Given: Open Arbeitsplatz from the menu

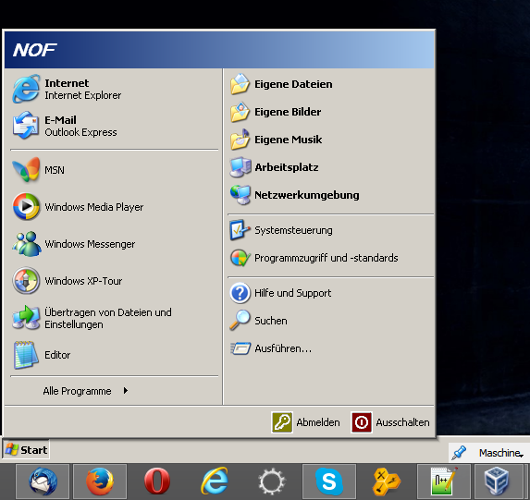Looking at the screenshot, I should point(329,167).
